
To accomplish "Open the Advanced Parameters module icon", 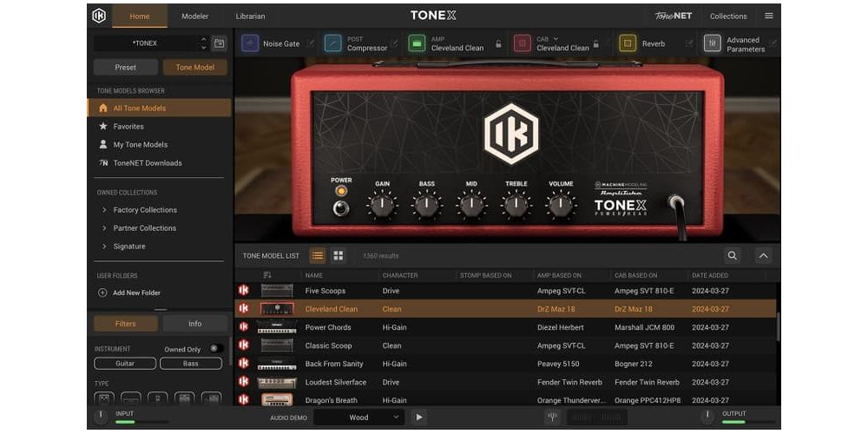I will click(713, 43).
